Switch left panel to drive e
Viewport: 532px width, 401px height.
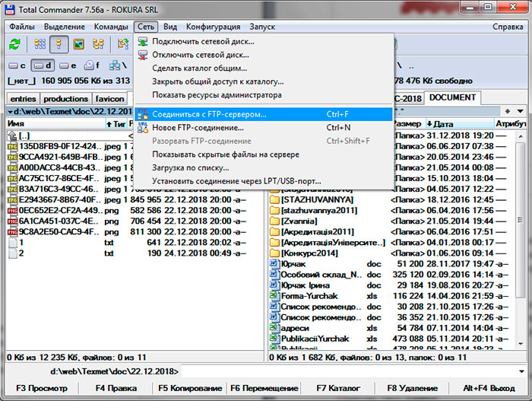[x=67, y=65]
